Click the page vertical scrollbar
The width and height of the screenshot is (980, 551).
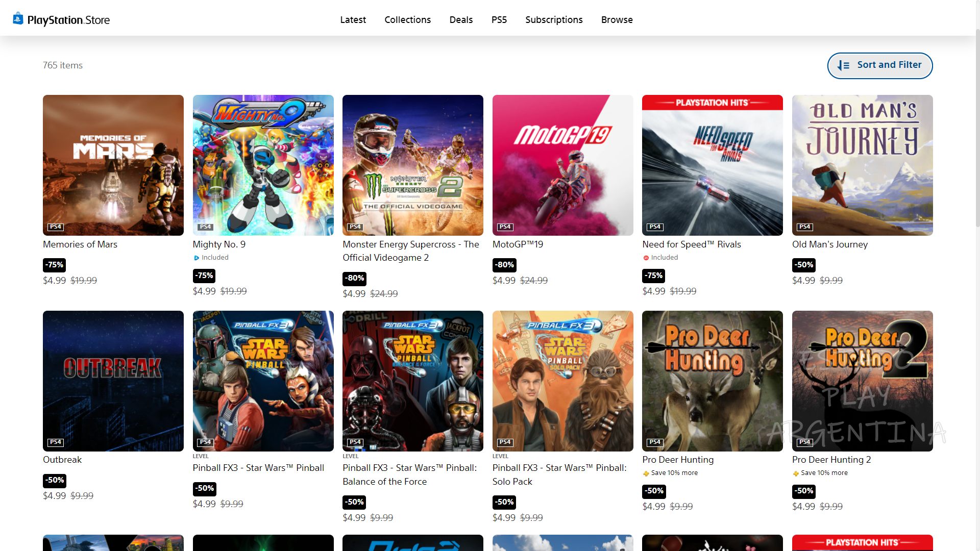(x=977, y=128)
